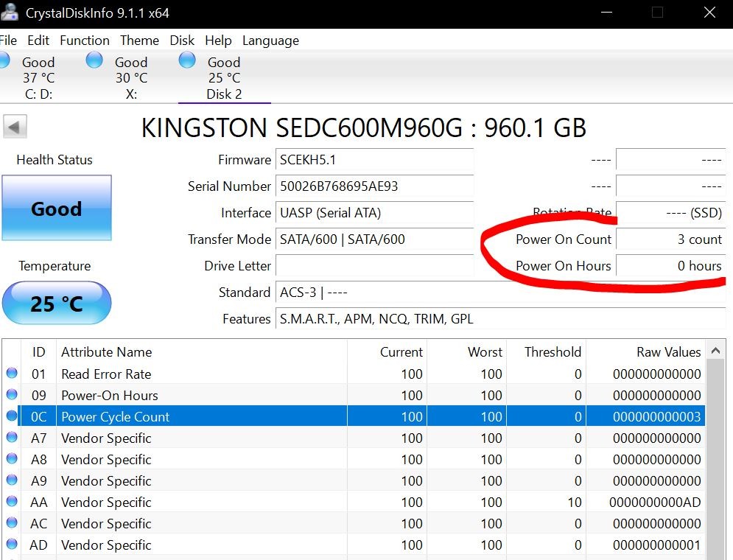The height and width of the screenshot is (560, 733).
Task: Click raw value 000000000001 in AD row
Action: coord(657,545)
